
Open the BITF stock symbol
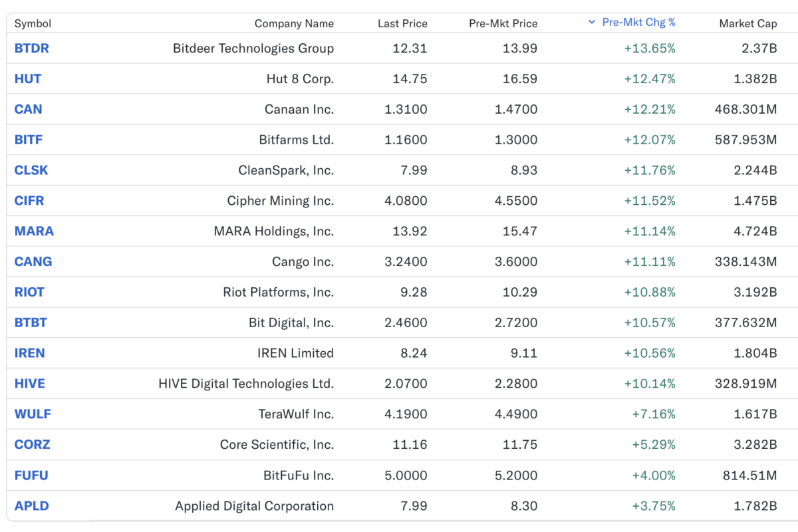[x=29, y=140]
